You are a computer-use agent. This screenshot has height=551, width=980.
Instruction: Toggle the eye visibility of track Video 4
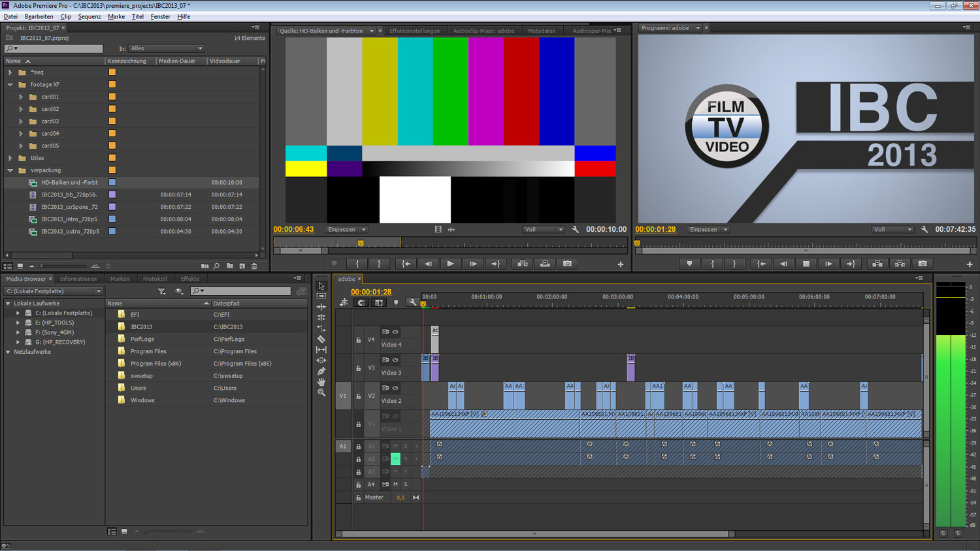click(395, 332)
